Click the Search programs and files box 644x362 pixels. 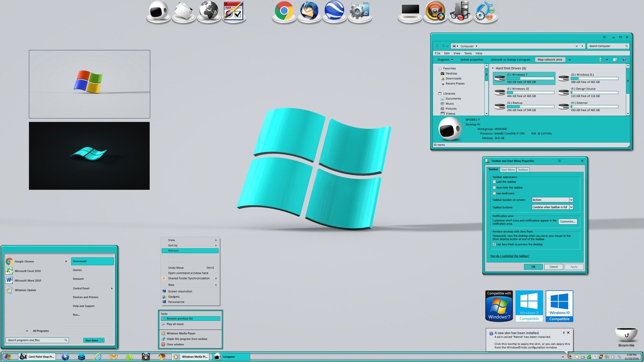click(34, 340)
